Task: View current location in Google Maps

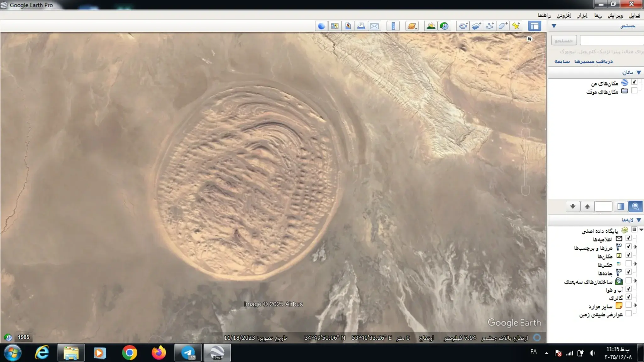Action: [335, 26]
